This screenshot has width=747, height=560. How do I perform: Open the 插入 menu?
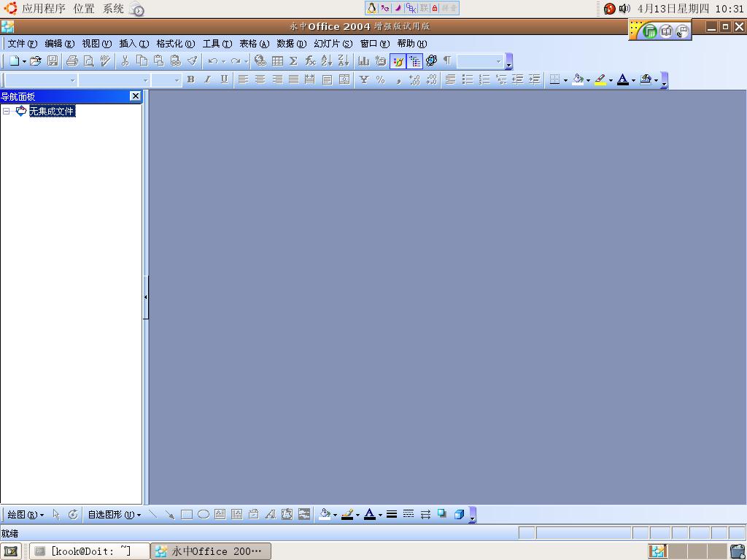coord(134,44)
